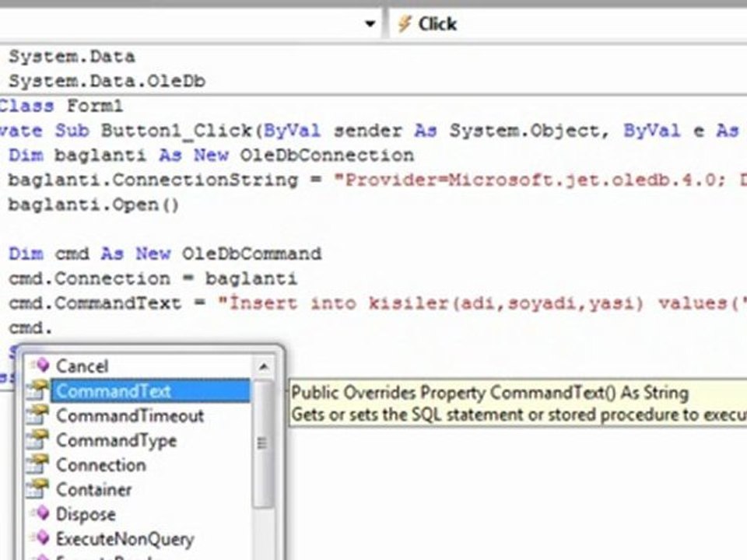Click the 'Class Form1' declaration
This screenshot has height=560, width=747.
(61, 106)
